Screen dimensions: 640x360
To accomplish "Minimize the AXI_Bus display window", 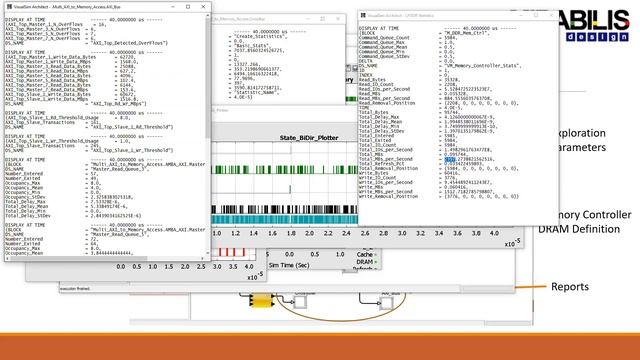I will click(x=173, y=7).
